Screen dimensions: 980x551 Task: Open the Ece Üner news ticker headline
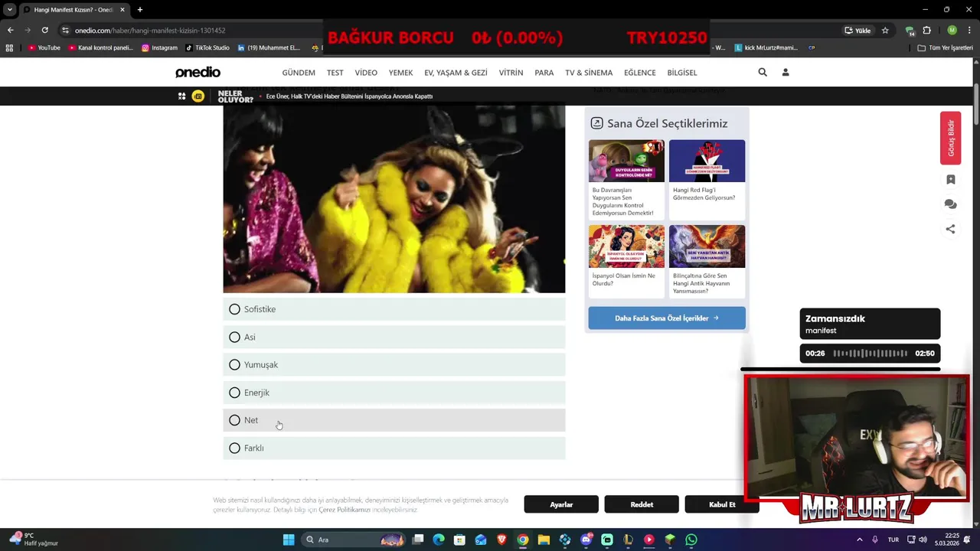(x=349, y=96)
